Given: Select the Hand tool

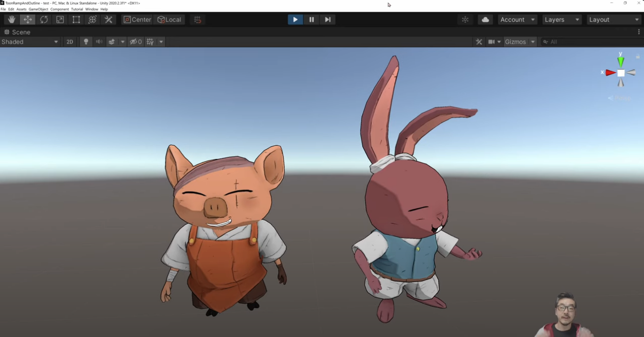Looking at the screenshot, I should [x=11, y=19].
